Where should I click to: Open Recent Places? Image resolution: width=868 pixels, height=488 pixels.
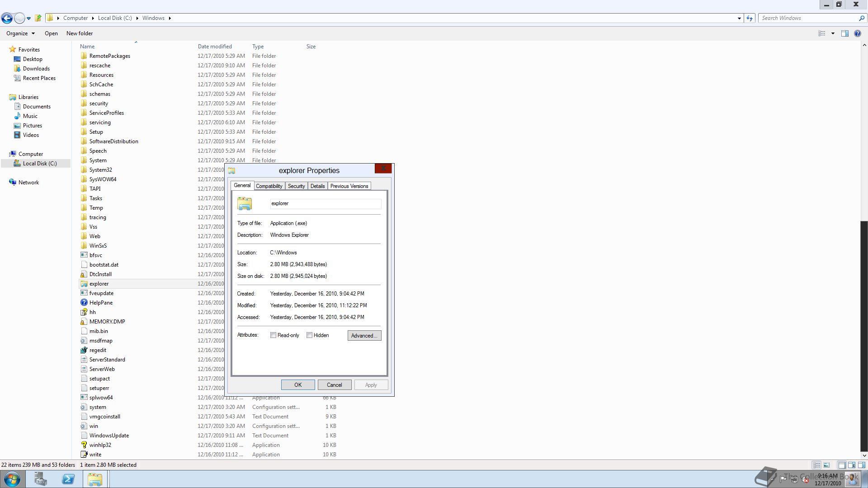coord(39,78)
